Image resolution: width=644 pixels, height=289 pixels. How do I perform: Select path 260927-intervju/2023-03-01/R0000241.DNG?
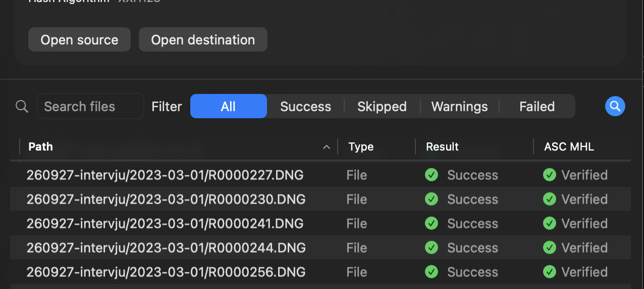tap(165, 223)
